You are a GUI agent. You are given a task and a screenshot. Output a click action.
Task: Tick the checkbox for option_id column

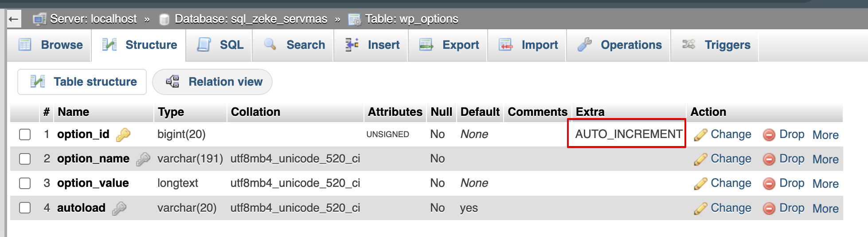(25, 134)
